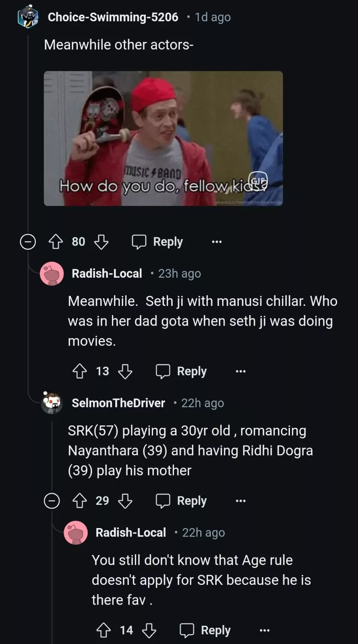Collapse SelmonTheDriver's comment thread

(52, 501)
